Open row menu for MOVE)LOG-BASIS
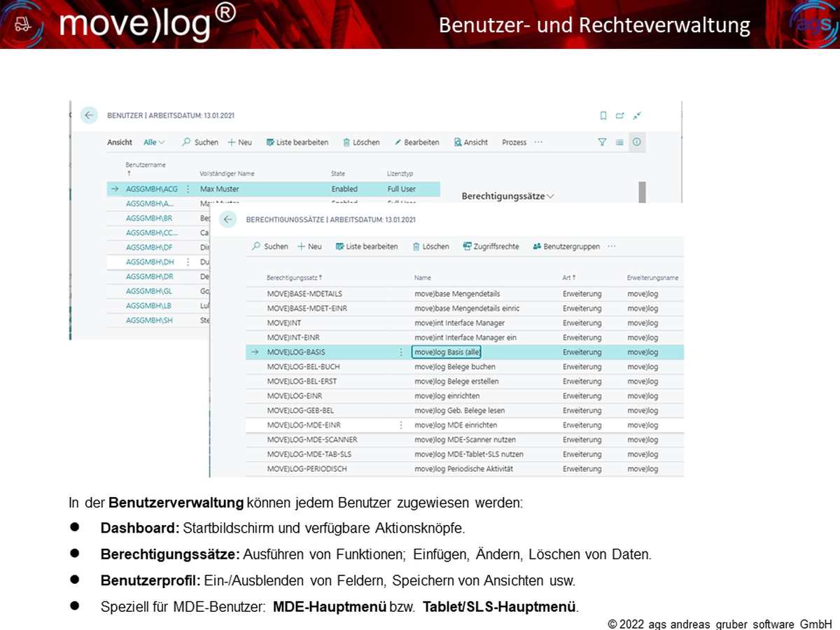The height and width of the screenshot is (630, 840). pyautogui.click(x=400, y=352)
